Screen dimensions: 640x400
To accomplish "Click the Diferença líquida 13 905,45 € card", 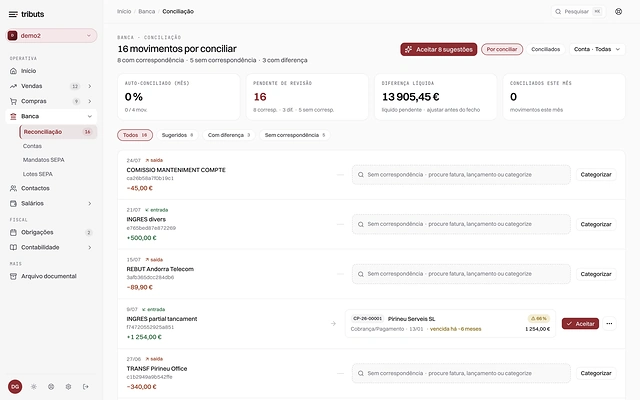I will pyautogui.click(x=436, y=97).
